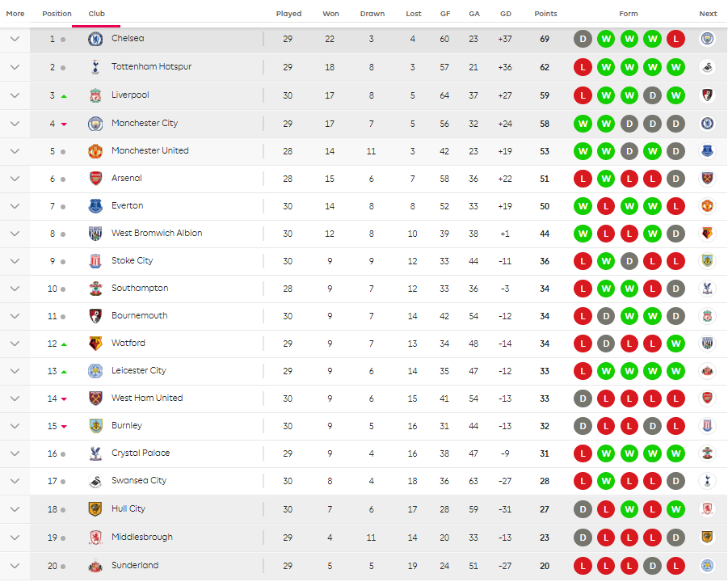Click Everton's next opponent Manchester United badge
This screenshot has height=582, width=728.
(x=707, y=206)
